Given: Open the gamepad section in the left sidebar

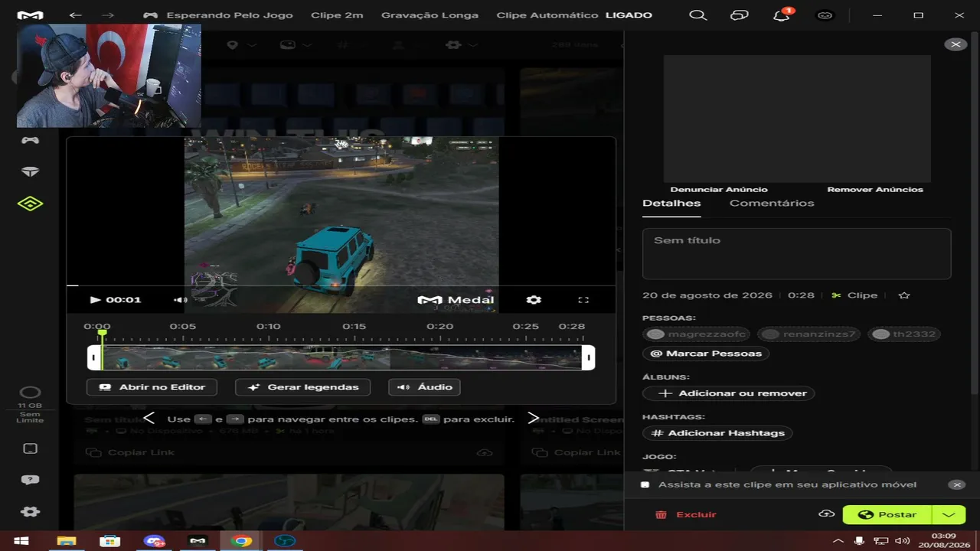Looking at the screenshot, I should 30,140.
